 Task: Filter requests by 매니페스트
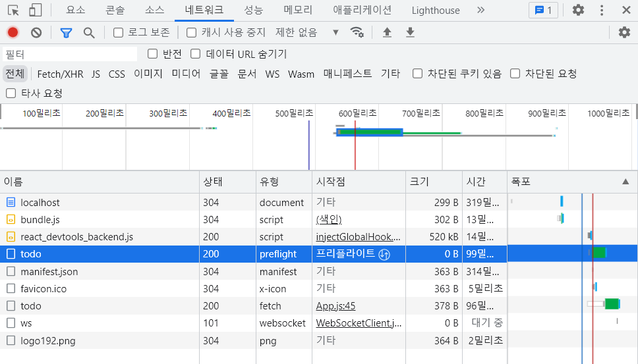(347, 74)
